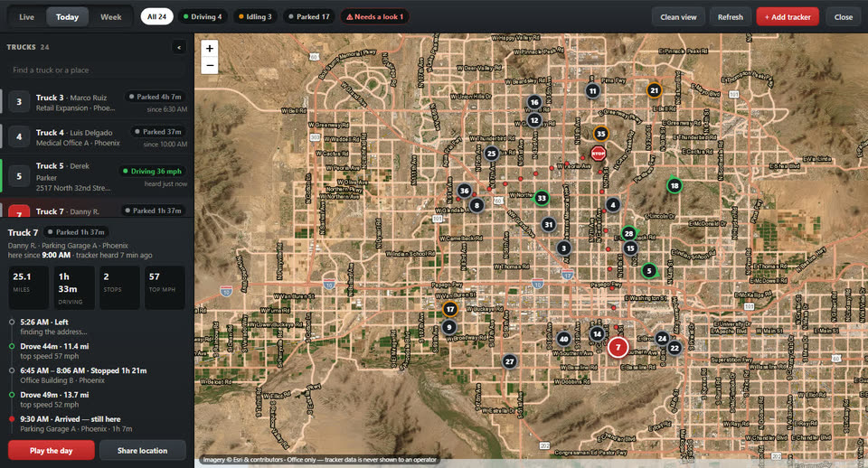Click the 1h 33m DRIVING stat card

74,287
